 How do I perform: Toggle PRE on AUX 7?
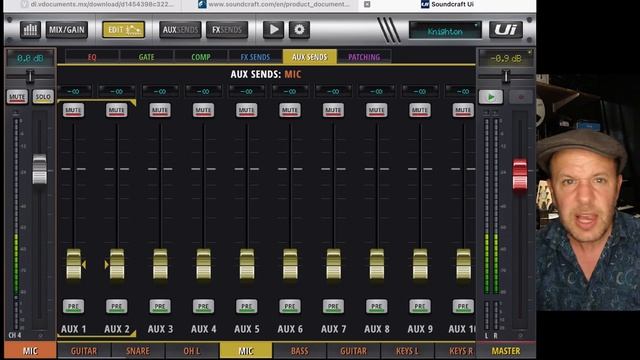(x=333, y=307)
